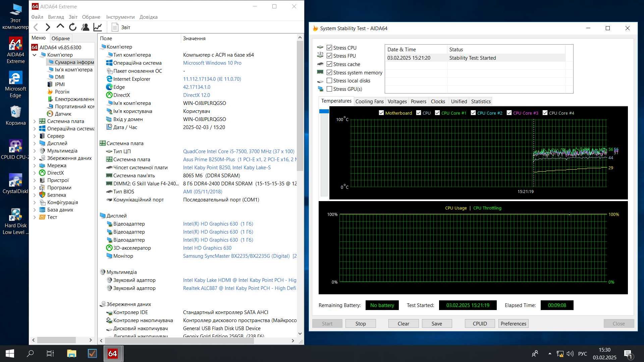Screen dimensions: 644x362
Task: Click the AIDA64 taskbar button
Action: coord(113,353)
